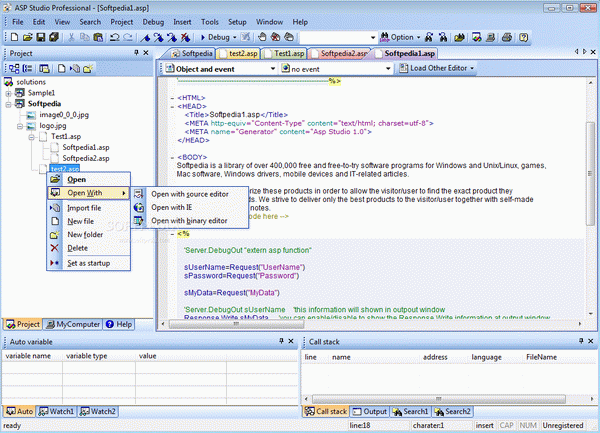The height and width of the screenshot is (433, 600).
Task: Switch to the Softpedia2.asp editor tab
Action: (x=339, y=54)
